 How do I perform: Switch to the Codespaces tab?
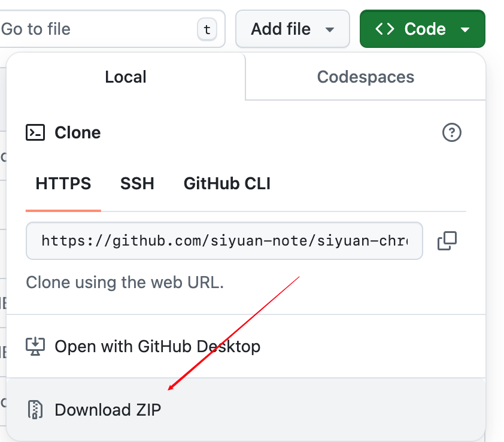[366, 77]
